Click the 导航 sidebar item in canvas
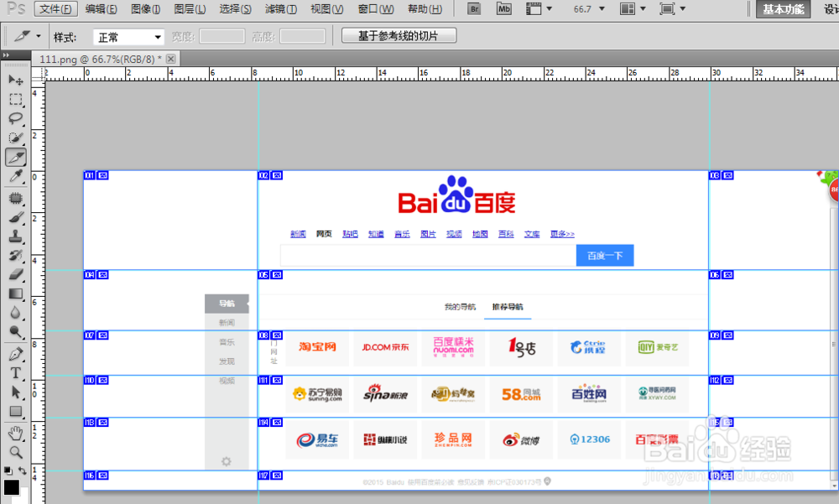Viewport: 839px width, 504px height. pos(227,304)
